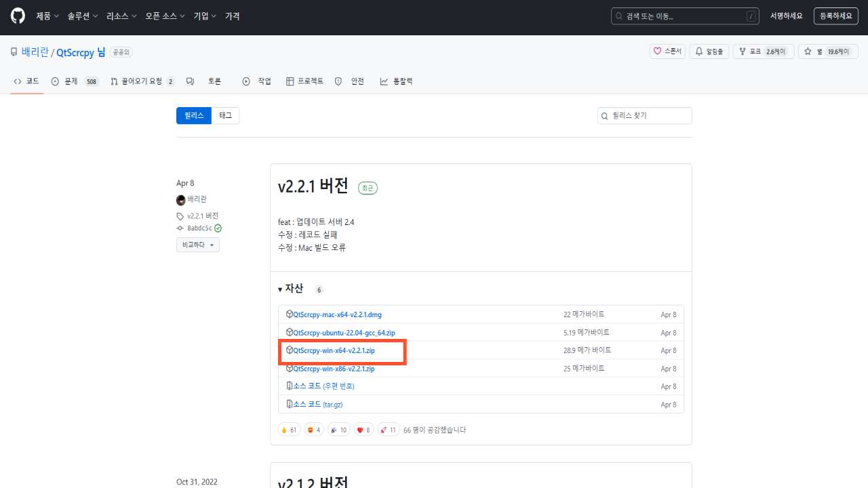Click the Apr 8 date in left sidebar

[185, 183]
